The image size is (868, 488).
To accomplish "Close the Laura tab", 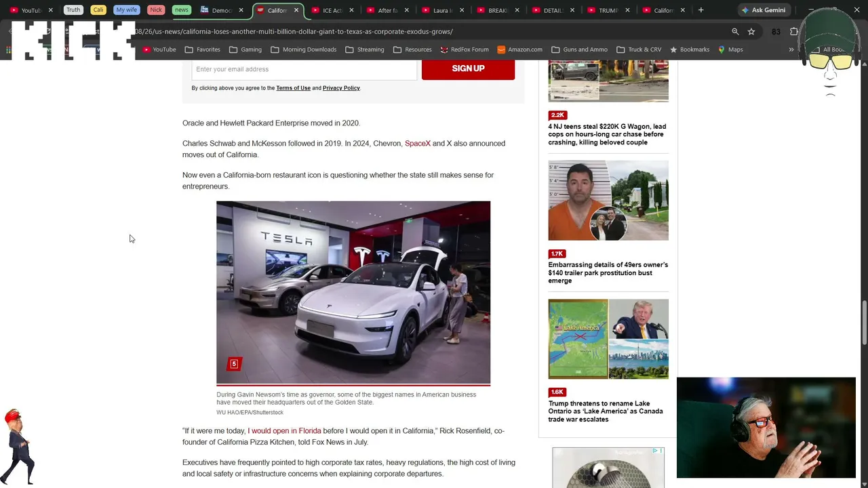I will [462, 10].
